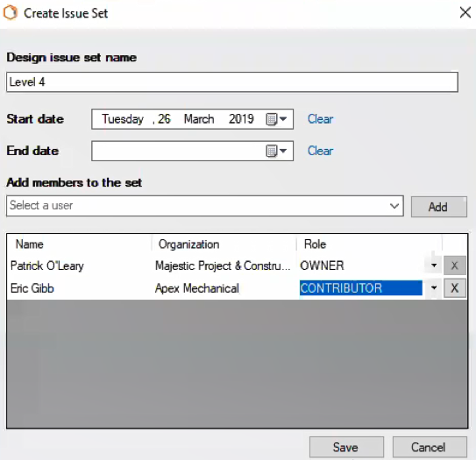This screenshot has height=460, width=476.
Task: Close the Create Issue Set dialog
Action: [465, 13]
